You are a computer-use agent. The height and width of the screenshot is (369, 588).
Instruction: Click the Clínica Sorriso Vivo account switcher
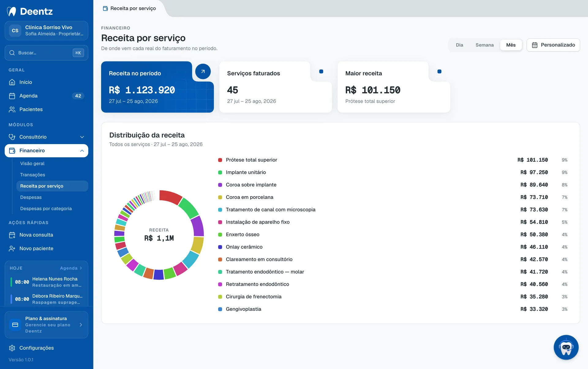click(x=47, y=31)
